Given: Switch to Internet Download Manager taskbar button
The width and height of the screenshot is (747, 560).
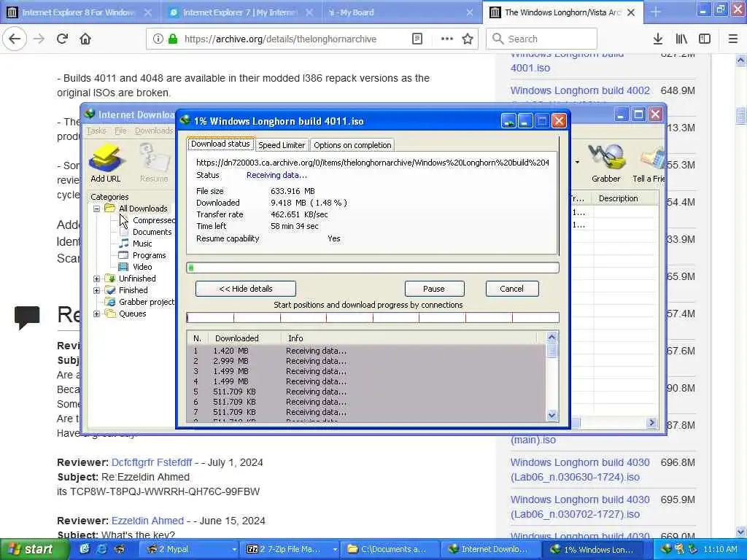Looking at the screenshot, I should 489,550.
